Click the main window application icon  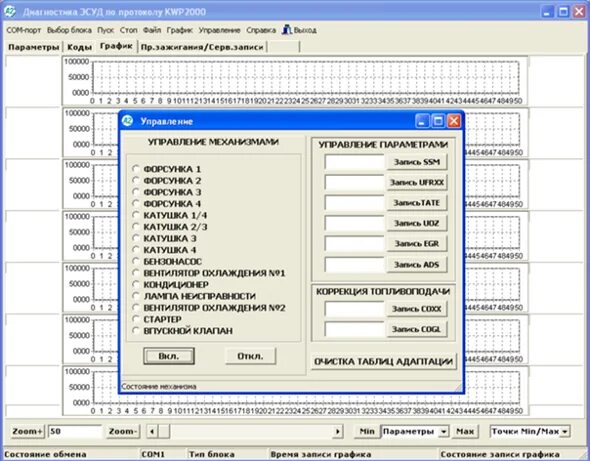coord(10,12)
